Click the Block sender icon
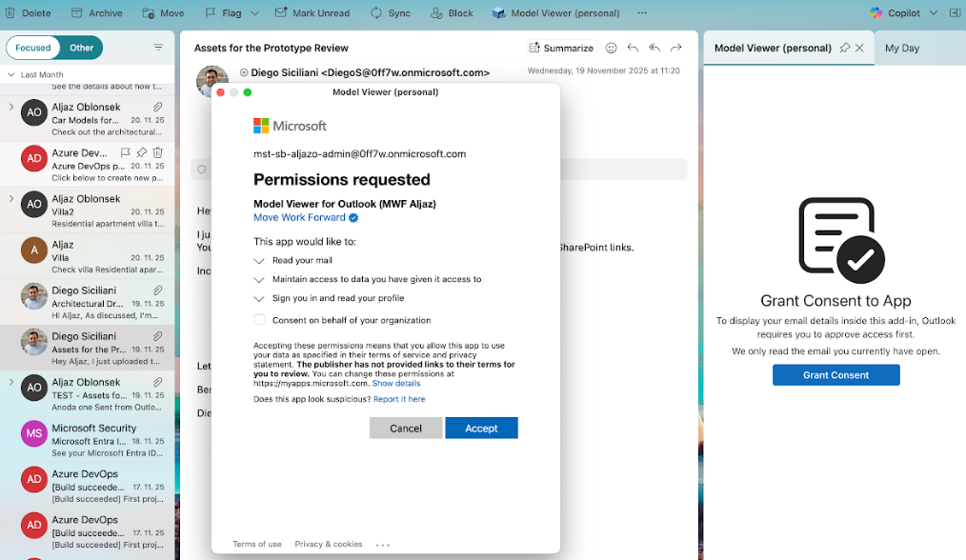This screenshot has width=966, height=560. [x=436, y=13]
